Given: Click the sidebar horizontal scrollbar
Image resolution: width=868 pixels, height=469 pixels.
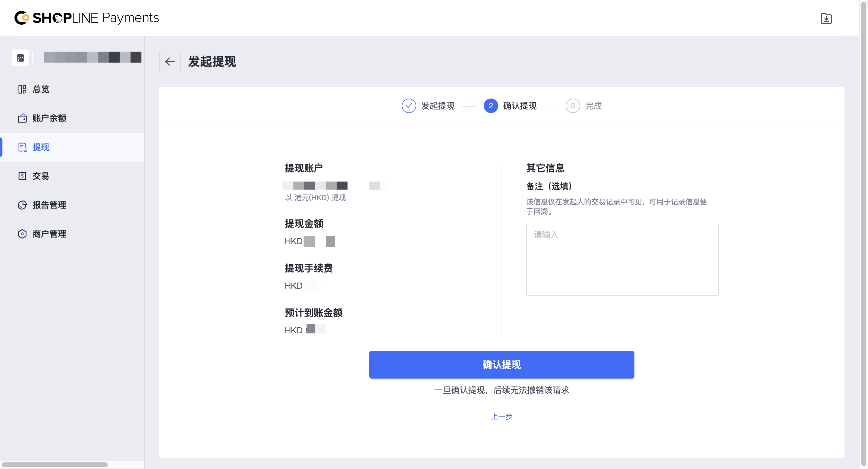Looking at the screenshot, I should tap(55, 464).
